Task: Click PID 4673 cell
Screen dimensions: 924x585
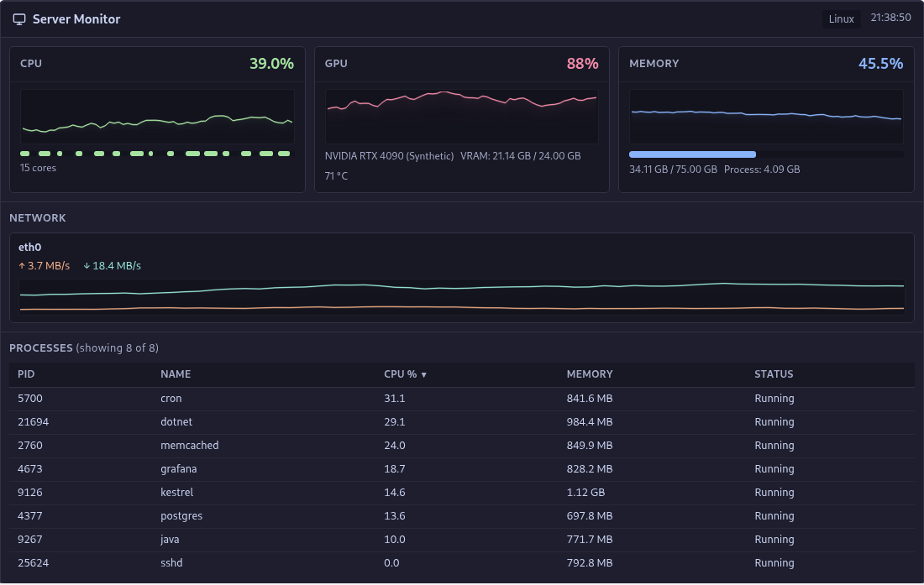Action: click(x=30, y=469)
